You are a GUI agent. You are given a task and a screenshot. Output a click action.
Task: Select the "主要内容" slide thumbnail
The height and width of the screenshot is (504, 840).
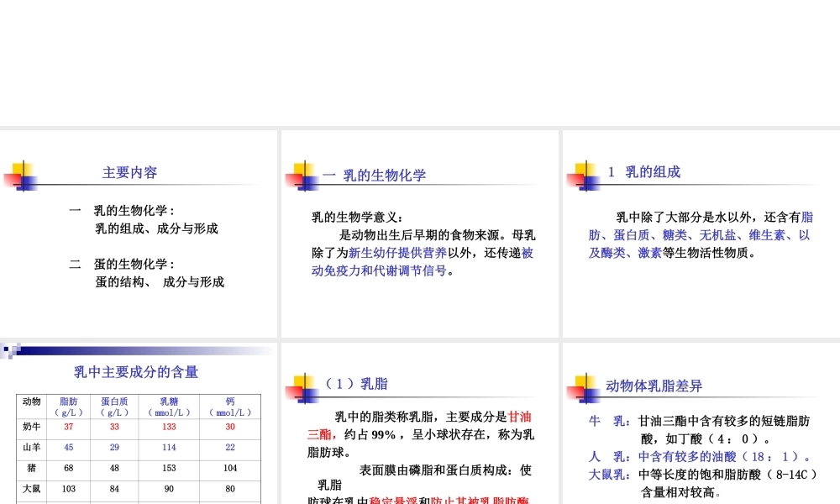(x=139, y=233)
